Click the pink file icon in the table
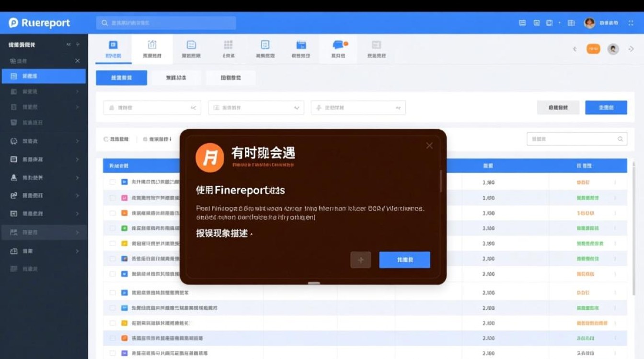This screenshot has width=644, height=359. pyautogui.click(x=125, y=198)
